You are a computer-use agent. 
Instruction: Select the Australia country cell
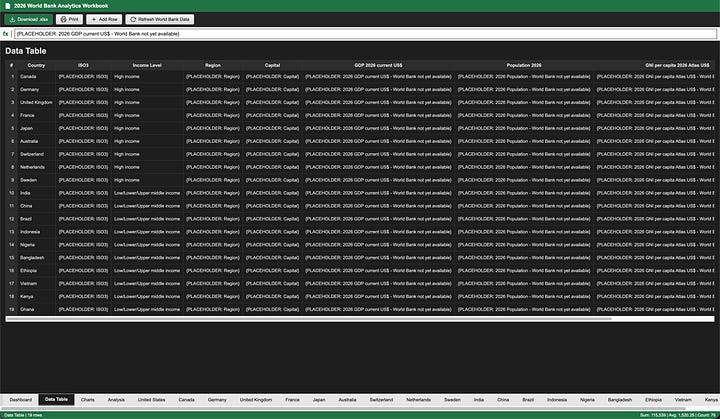tap(37, 141)
